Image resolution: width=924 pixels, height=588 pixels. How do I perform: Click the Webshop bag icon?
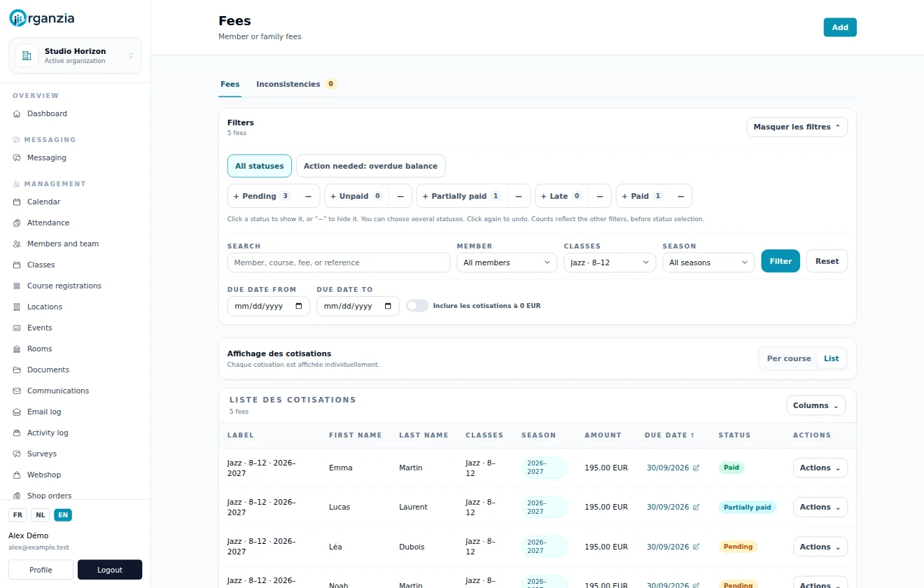17,475
